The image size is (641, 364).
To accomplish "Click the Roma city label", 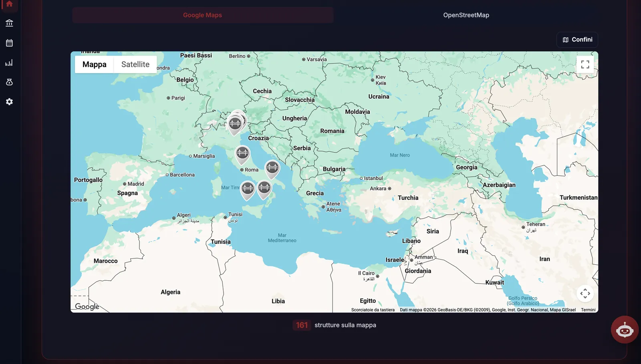I will click(x=252, y=170).
